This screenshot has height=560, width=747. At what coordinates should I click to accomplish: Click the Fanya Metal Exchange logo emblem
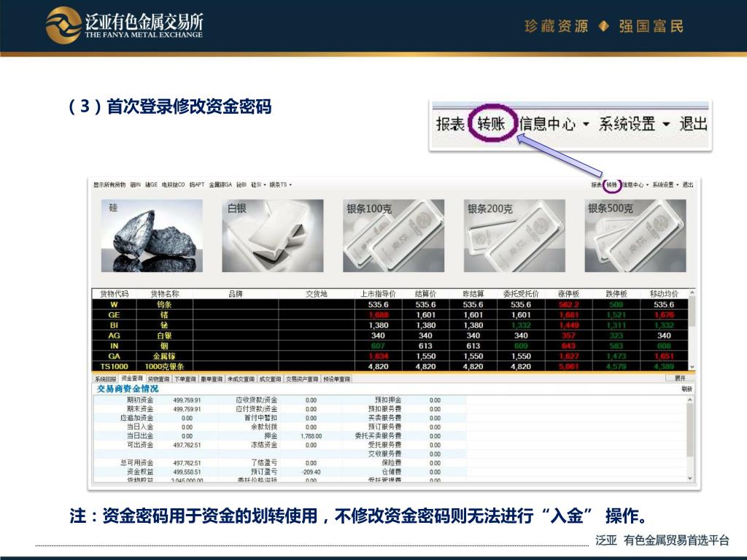pos(64,26)
